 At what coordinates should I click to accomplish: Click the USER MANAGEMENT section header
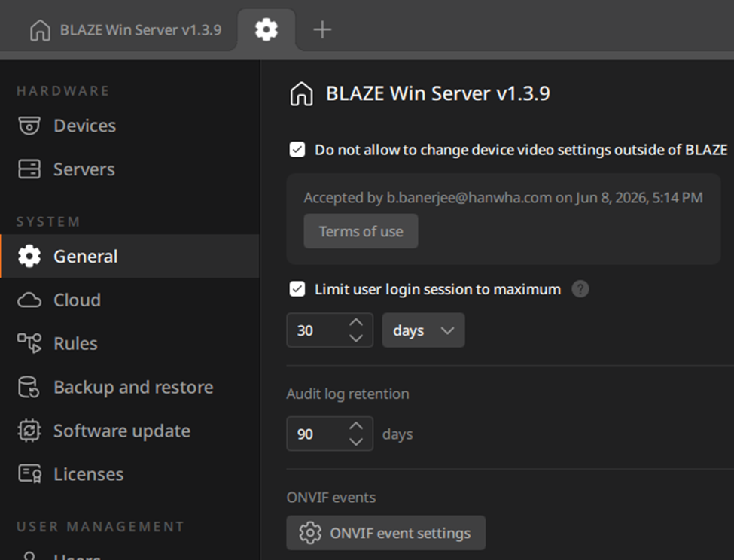click(101, 527)
